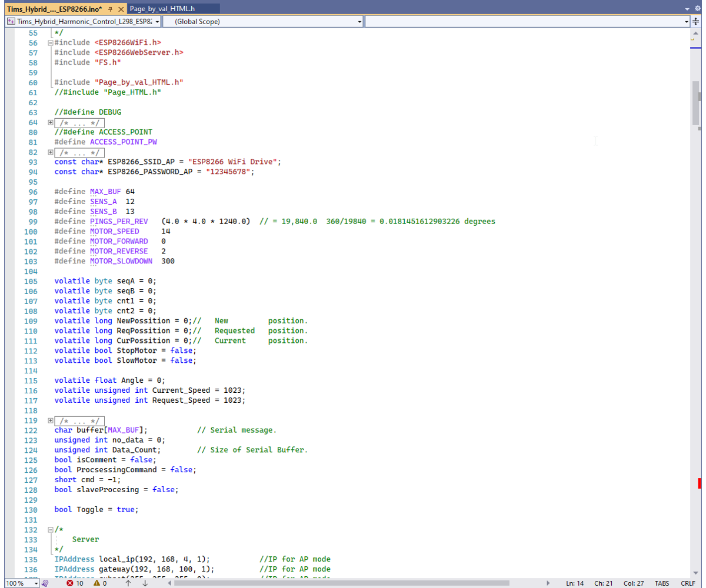Screen dimensions: 706x588
Task: Click the // Serial message. comment
Action: 237,430
